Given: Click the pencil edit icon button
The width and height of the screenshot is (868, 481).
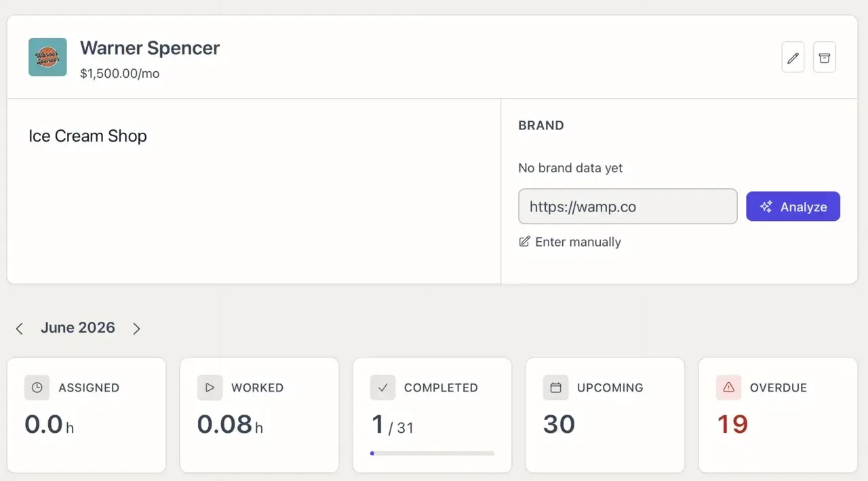Looking at the screenshot, I should 793,58.
